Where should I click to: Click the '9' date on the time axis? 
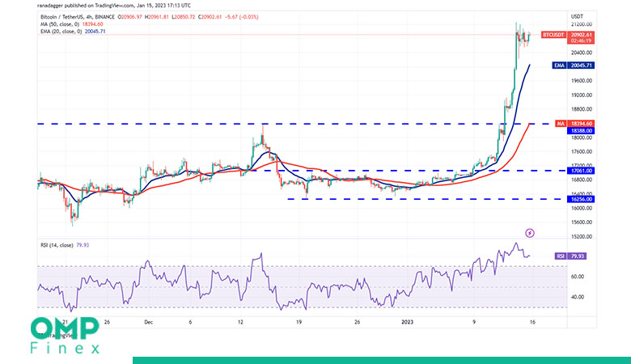pos(473,322)
